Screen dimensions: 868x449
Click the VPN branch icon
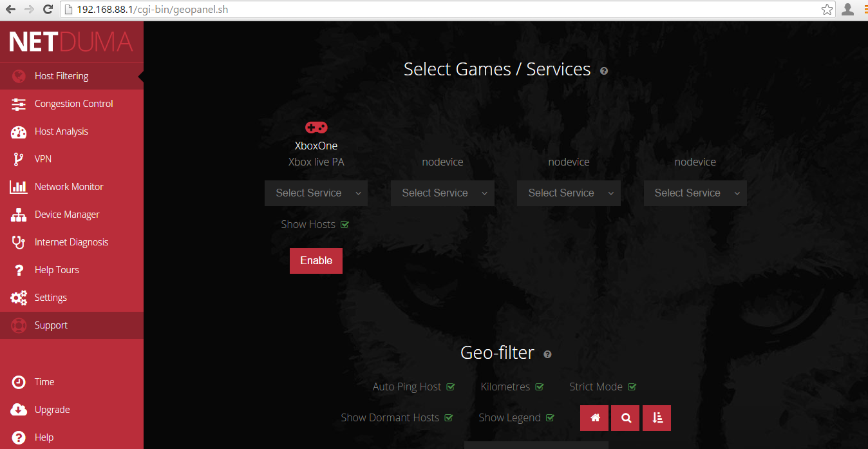tap(19, 159)
